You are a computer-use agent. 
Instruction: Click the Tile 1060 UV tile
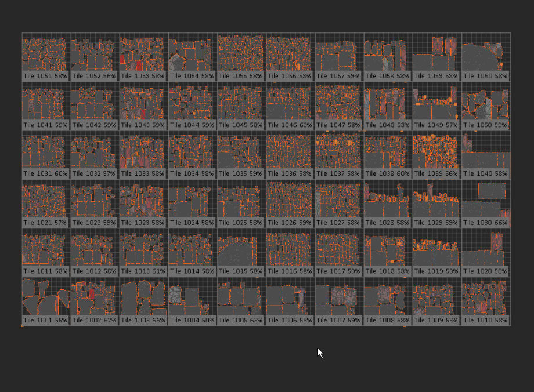click(x=485, y=53)
